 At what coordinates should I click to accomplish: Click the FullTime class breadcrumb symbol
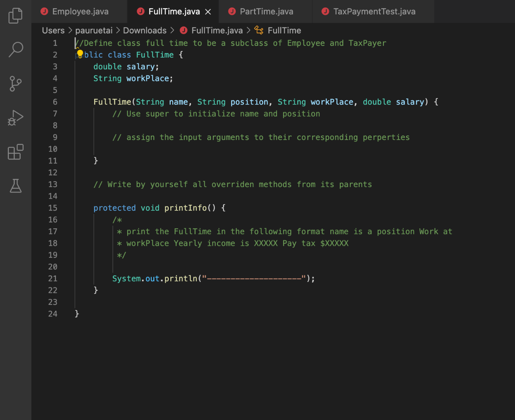[284, 30]
